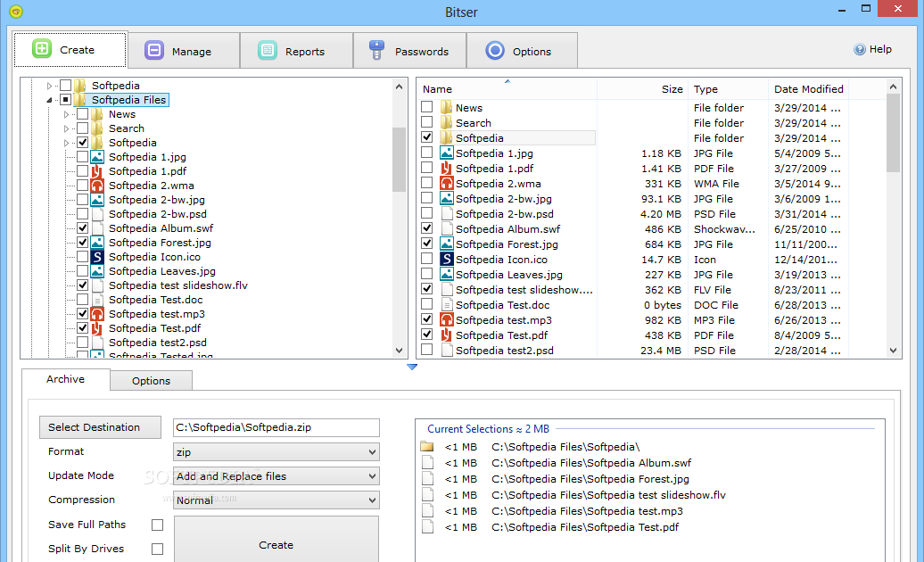Expand the checked Softpedia subfolder in tree
924x562 pixels.
[x=67, y=143]
